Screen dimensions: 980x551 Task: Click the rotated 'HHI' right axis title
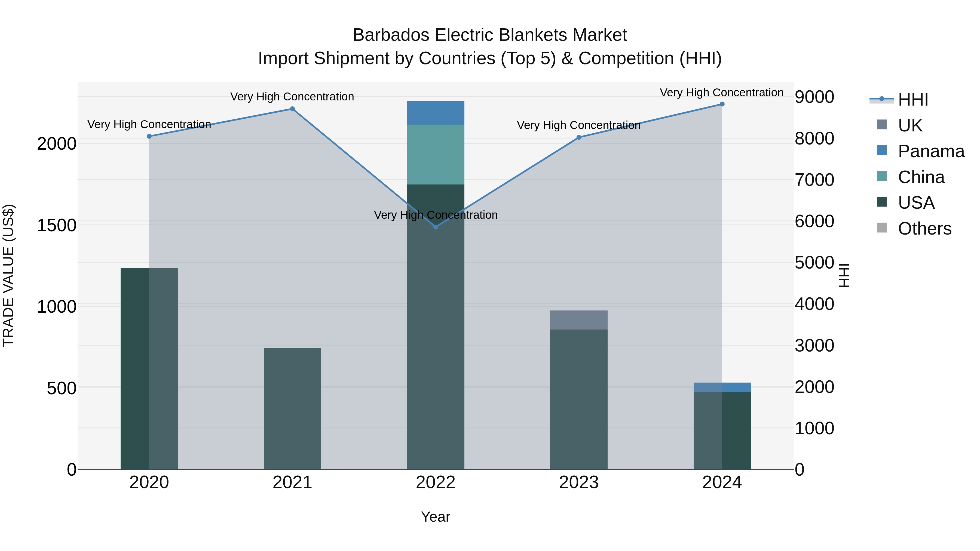[844, 275]
